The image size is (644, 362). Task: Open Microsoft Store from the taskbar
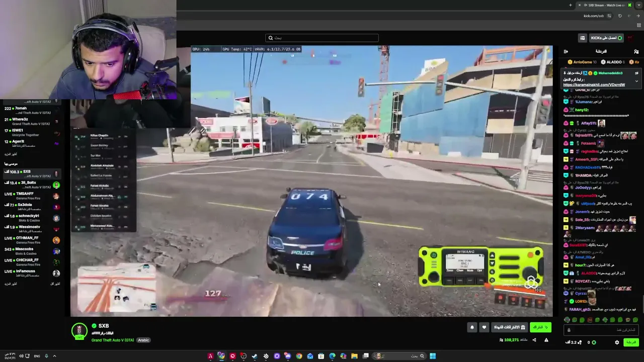(321, 356)
